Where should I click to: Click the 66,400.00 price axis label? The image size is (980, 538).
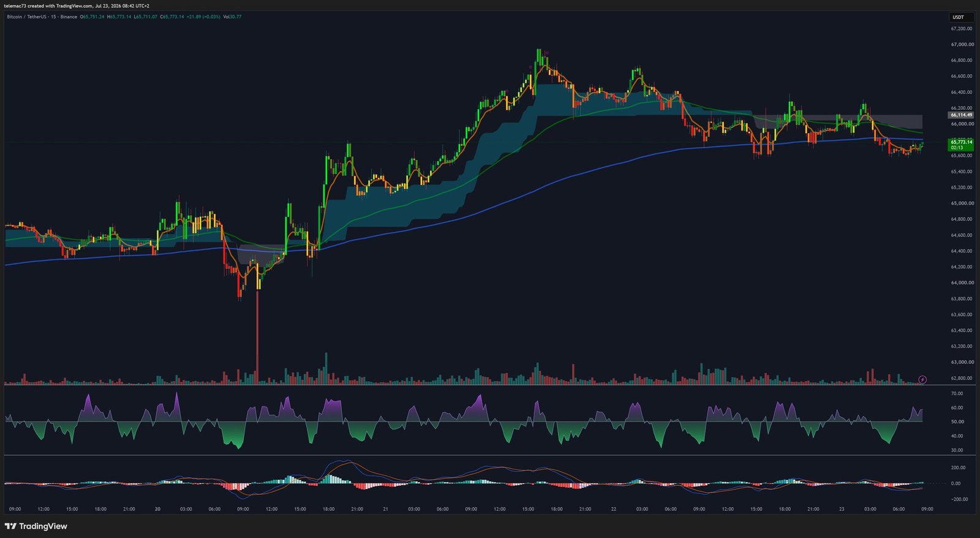[962, 93]
